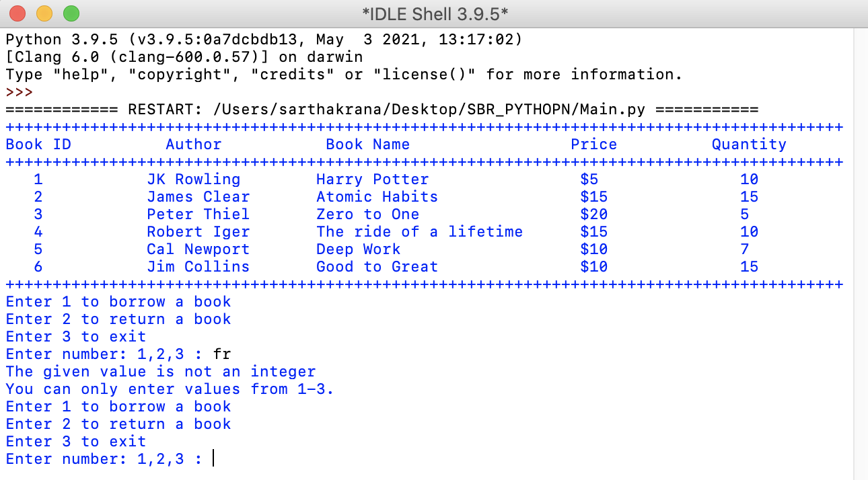Click the green zoom window button
Image resolution: width=868 pixels, height=480 pixels.
coord(71,13)
